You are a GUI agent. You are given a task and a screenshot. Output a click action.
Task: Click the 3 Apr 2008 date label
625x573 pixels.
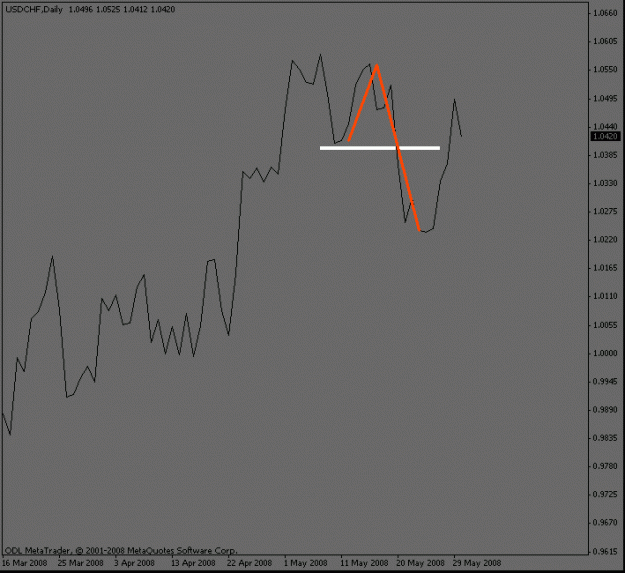coord(134,563)
